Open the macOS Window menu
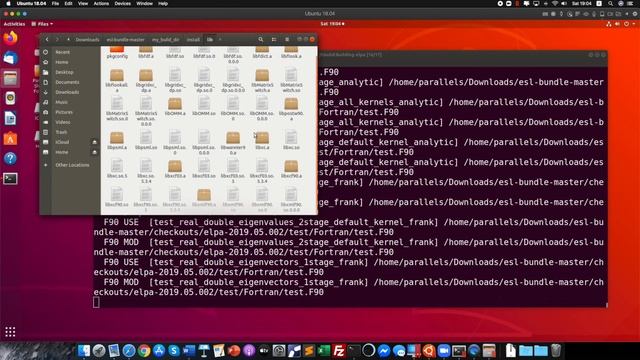640x360 pixels. click(x=144, y=4)
